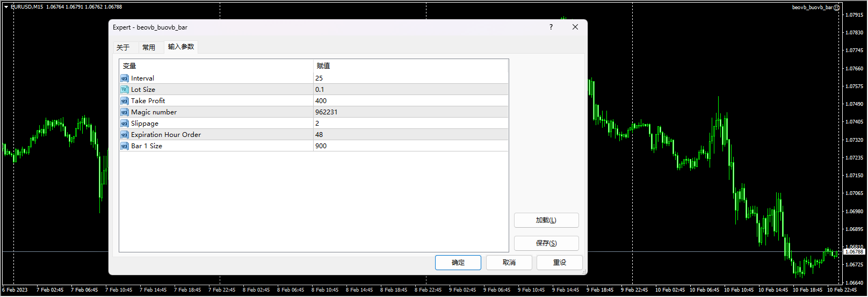Click the Interval parameter type icon
Viewport: 868px width, 297px height.
[x=124, y=78]
